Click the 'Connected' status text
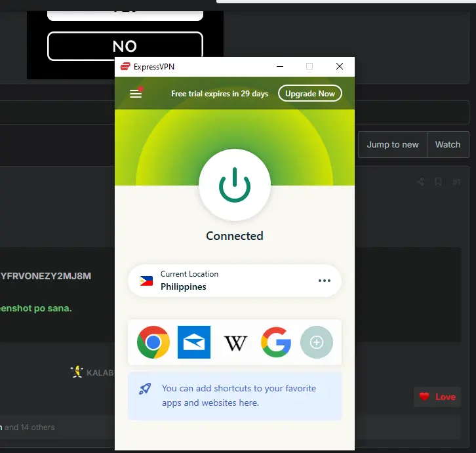This screenshot has width=476, height=453. coord(235,236)
